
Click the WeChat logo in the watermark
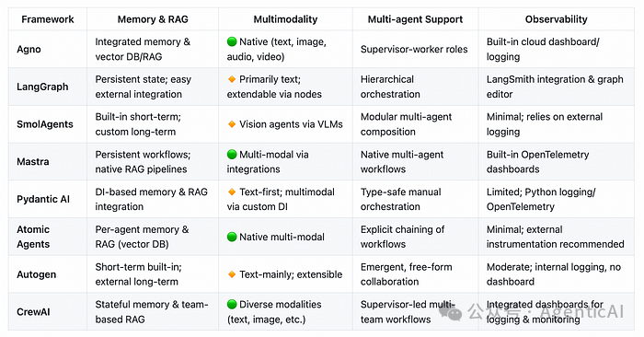tap(450, 313)
